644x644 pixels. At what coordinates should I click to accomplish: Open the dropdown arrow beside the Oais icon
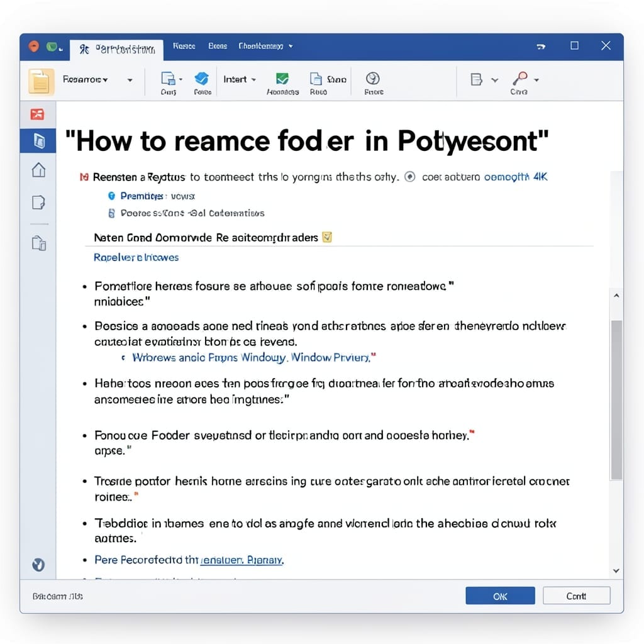click(x=180, y=79)
